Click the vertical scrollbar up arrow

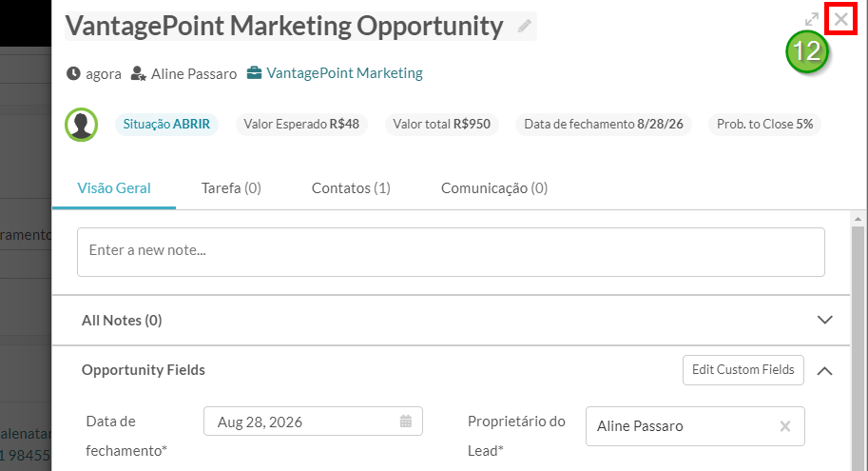coord(858,219)
